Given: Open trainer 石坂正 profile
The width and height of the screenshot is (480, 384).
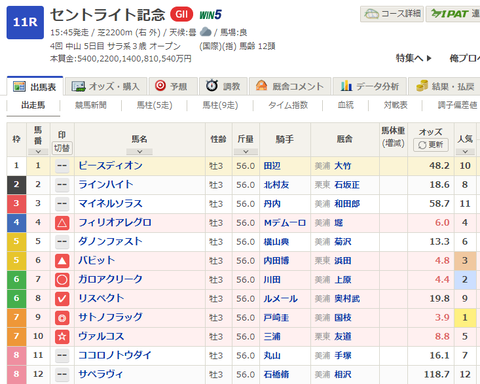Looking at the screenshot, I should (x=347, y=185).
